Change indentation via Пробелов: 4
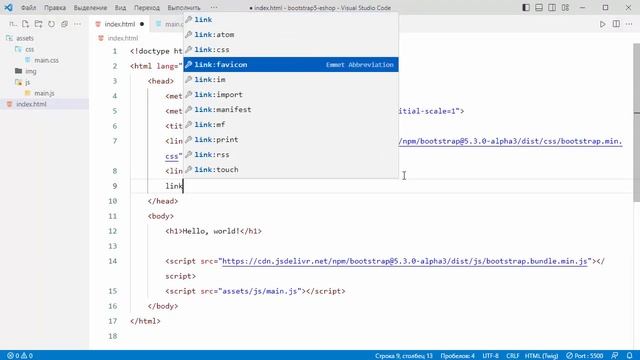 click(x=457, y=356)
